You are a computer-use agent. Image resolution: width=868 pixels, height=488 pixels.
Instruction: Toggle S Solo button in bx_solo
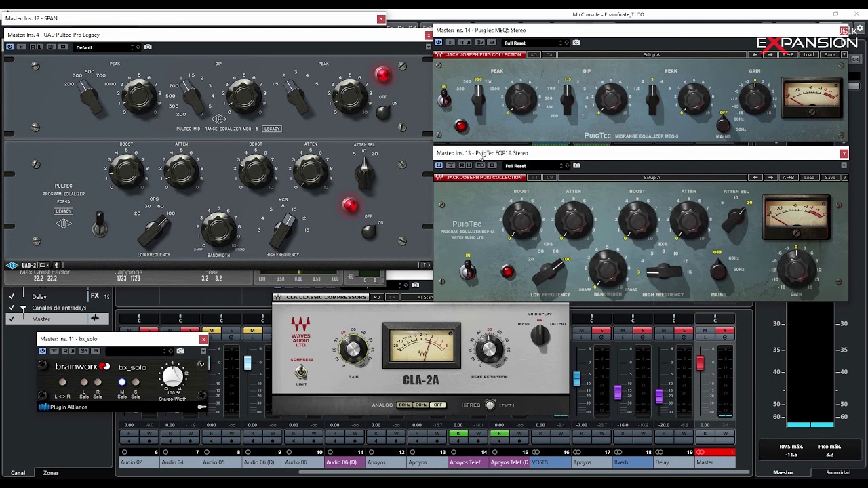point(136,382)
